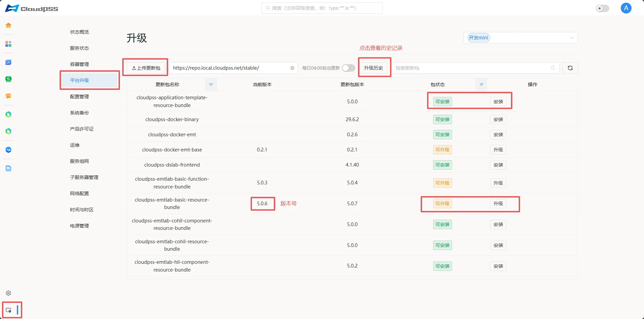This screenshot has height=319, width=644.
Task: Focus the top global search box
Action: pos(322,8)
